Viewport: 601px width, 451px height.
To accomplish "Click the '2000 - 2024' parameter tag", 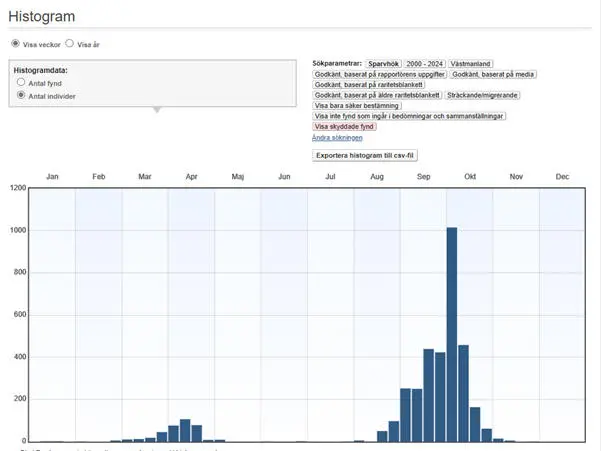I will point(424,63).
